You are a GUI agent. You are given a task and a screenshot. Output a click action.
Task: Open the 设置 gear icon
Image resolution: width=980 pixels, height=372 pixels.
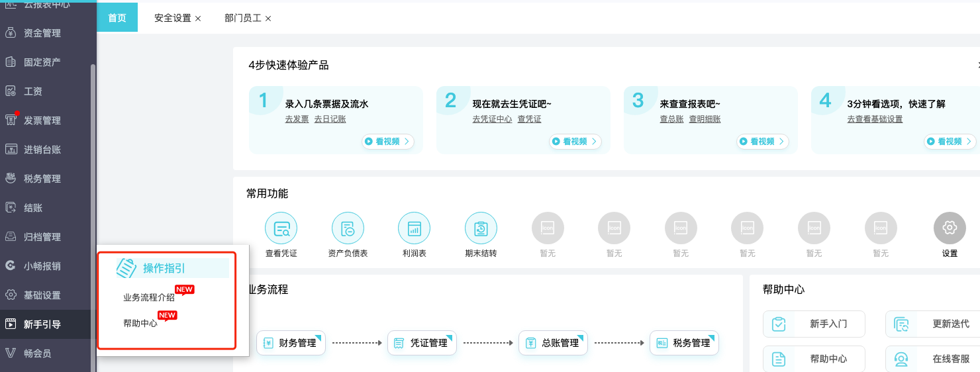pos(950,229)
